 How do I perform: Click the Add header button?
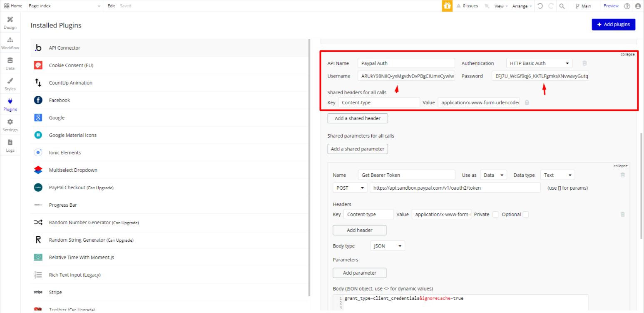pyautogui.click(x=360, y=230)
